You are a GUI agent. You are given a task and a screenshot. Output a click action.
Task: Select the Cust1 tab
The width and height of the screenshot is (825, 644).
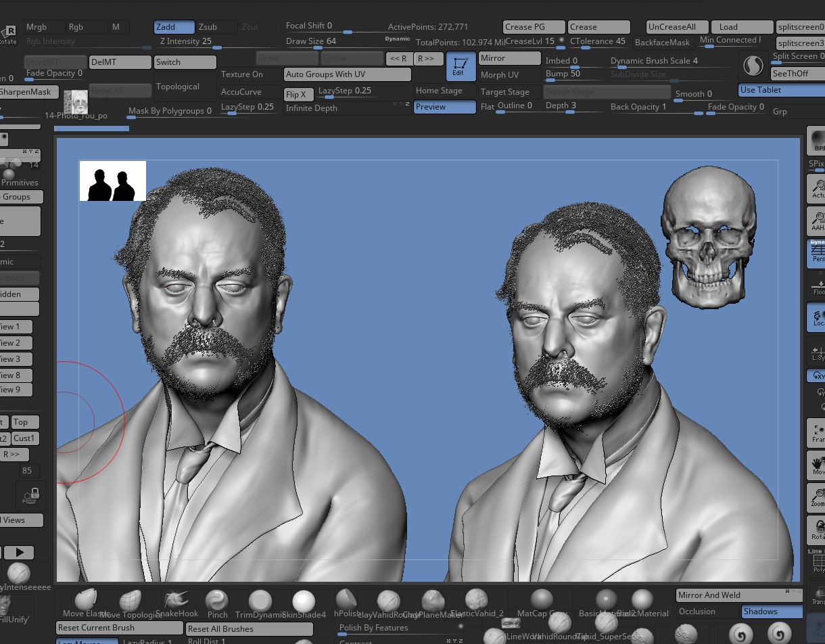click(24, 438)
